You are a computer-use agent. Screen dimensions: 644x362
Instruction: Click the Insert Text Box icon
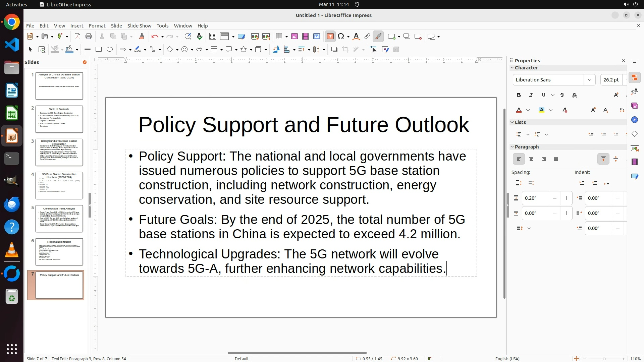coord(330,37)
